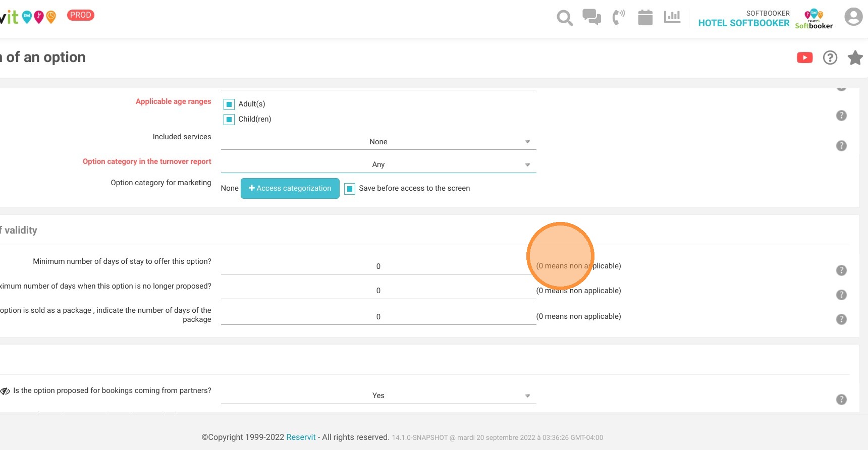Screen dimensions: 868x450
Task: Click HOTEL SOFTBOOKER hotel name
Action: coord(744,23)
